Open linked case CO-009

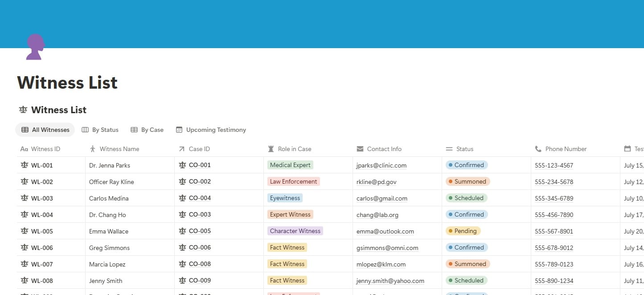click(x=200, y=280)
